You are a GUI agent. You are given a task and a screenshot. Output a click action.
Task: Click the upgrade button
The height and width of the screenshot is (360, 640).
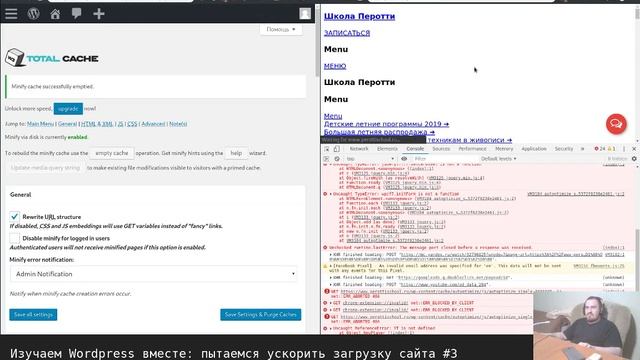click(x=68, y=109)
